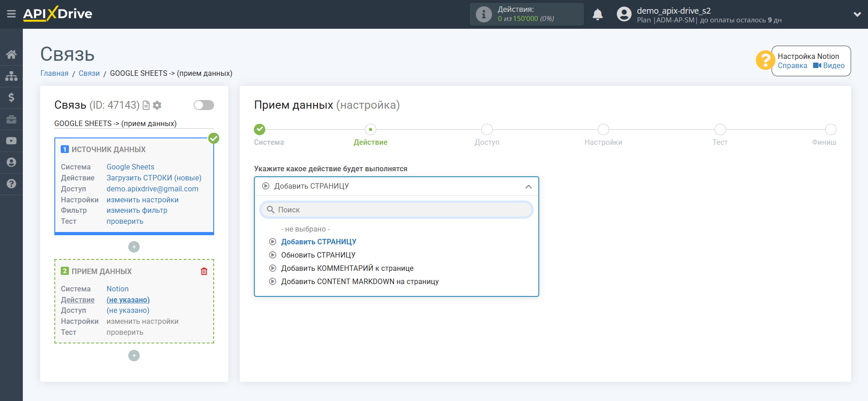Click the play icon next to Добавить КОММЕНТАРИЙ
This screenshot has height=401, width=868.
[273, 268]
